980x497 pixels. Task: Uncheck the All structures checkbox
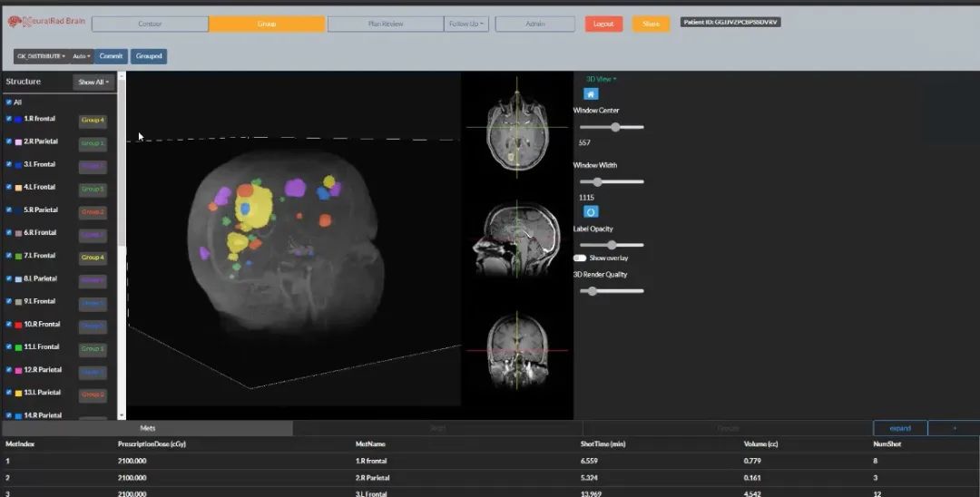pos(8,102)
